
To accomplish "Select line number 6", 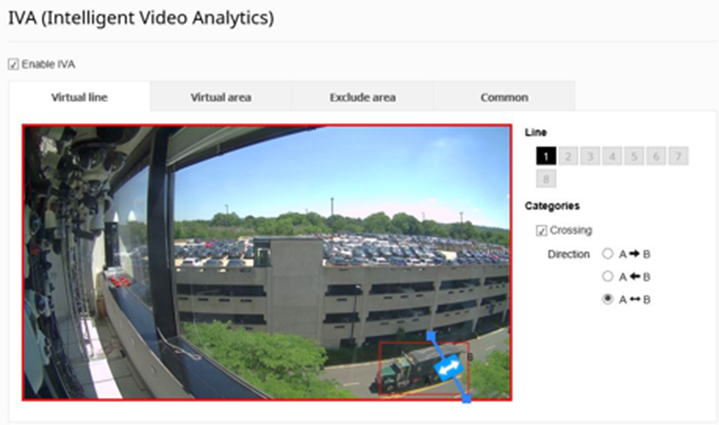I will (x=656, y=156).
